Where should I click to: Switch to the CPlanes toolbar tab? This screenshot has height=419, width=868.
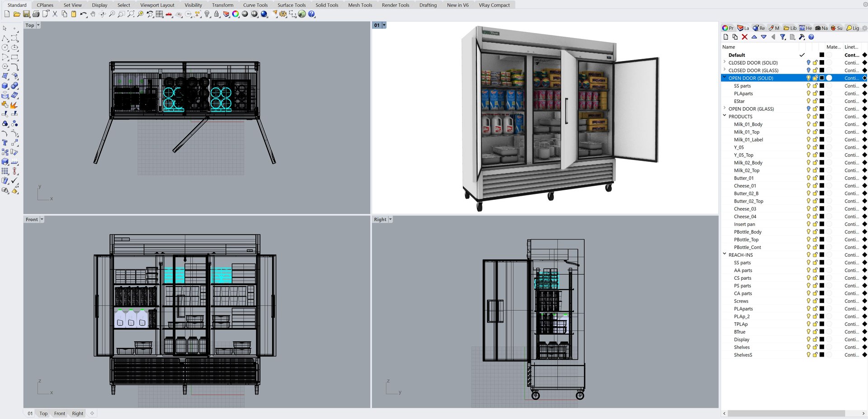tap(45, 5)
